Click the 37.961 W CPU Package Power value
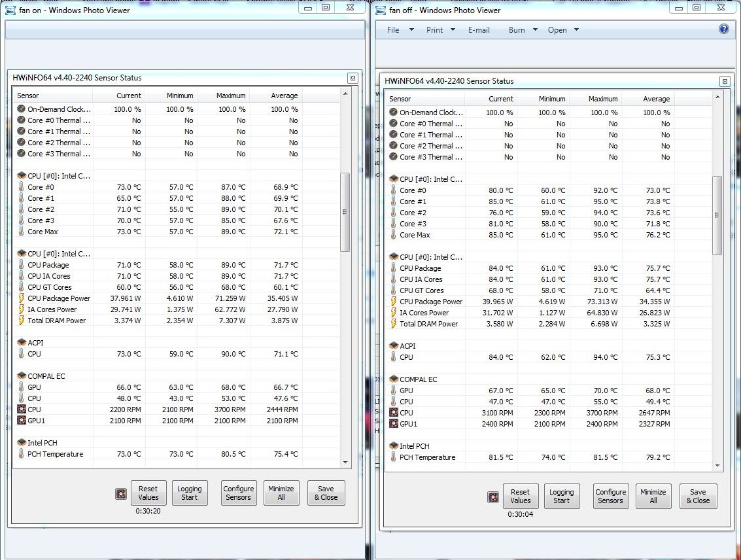Image resolution: width=741 pixels, height=560 pixels. 126,298
